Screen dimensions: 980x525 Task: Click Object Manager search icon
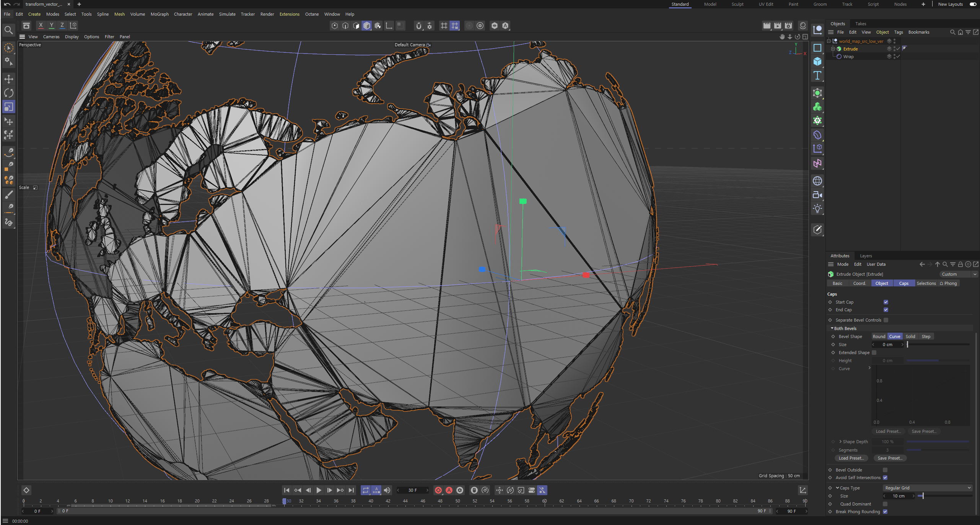point(952,32)
